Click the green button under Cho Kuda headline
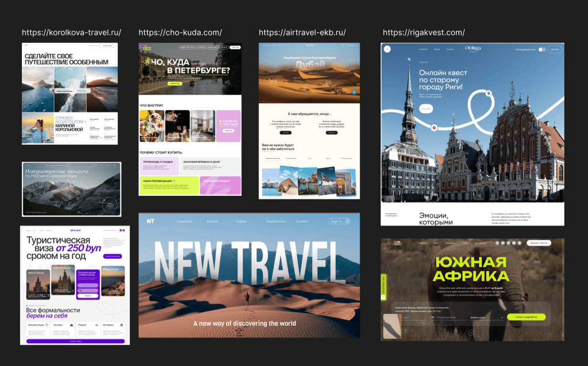This screenshot has width=588, height=366. 175,83
